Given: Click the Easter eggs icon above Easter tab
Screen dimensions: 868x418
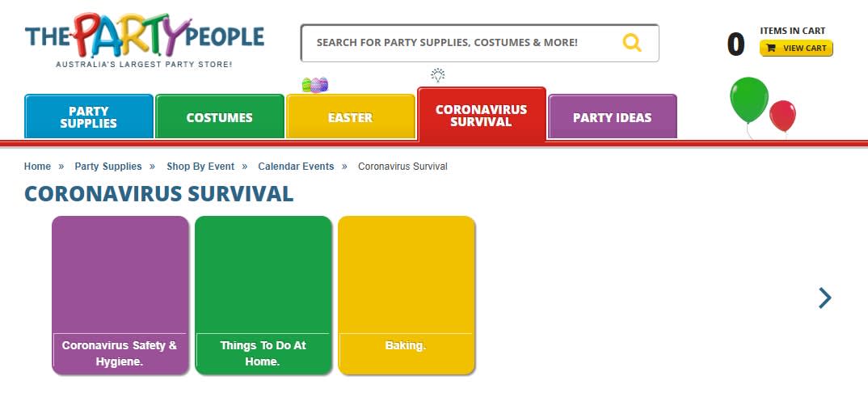Looking at the screenshot, I should pyautogui.click(x=314, y=84).
